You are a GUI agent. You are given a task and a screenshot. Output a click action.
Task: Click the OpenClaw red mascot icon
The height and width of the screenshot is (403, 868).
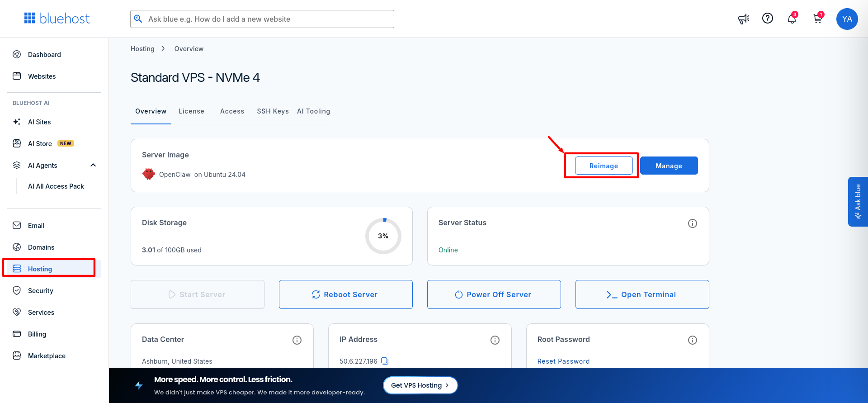148,174
